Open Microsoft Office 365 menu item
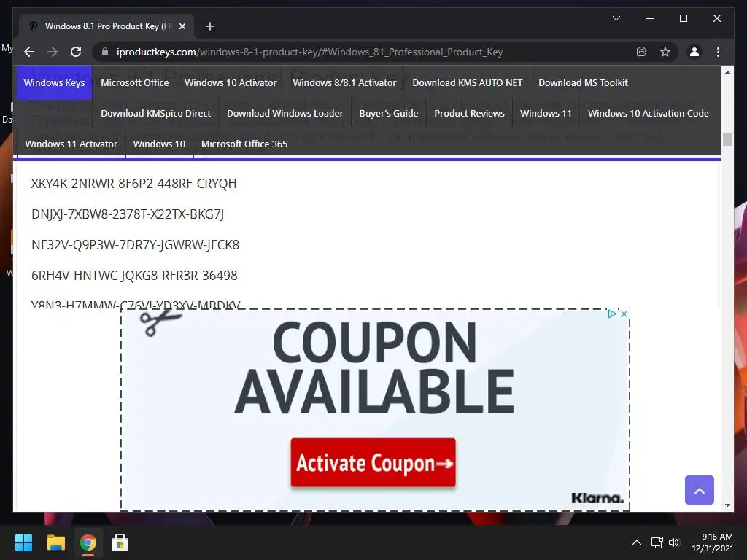Viewport: 747px width, 560px height. coord(244,144)
